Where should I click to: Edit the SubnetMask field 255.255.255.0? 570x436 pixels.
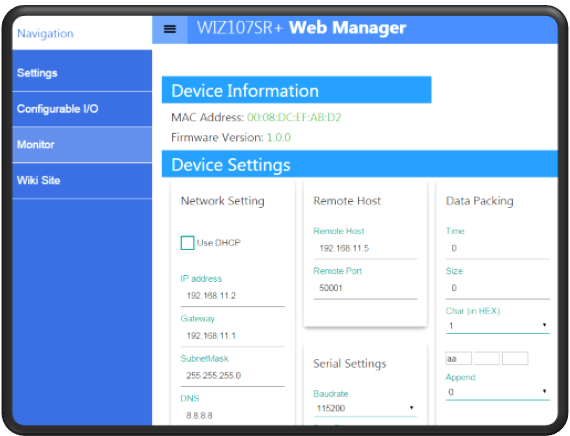[233, 375]
